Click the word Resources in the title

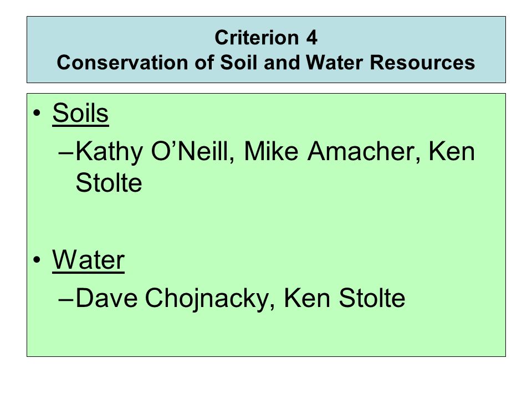click(422, 63)
